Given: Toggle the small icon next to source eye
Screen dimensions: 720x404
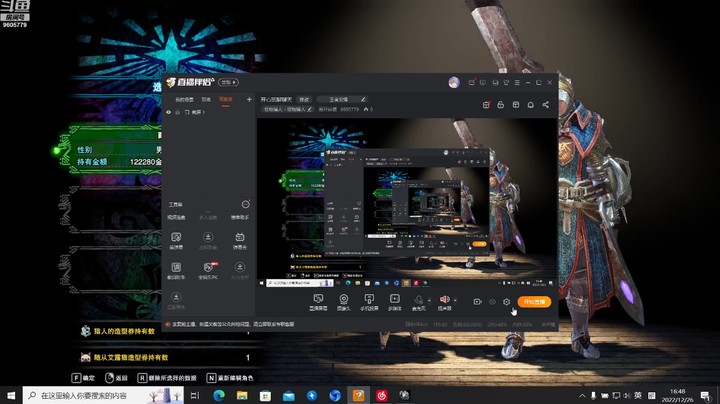Looking at the screenshot, I should [177, 112].
